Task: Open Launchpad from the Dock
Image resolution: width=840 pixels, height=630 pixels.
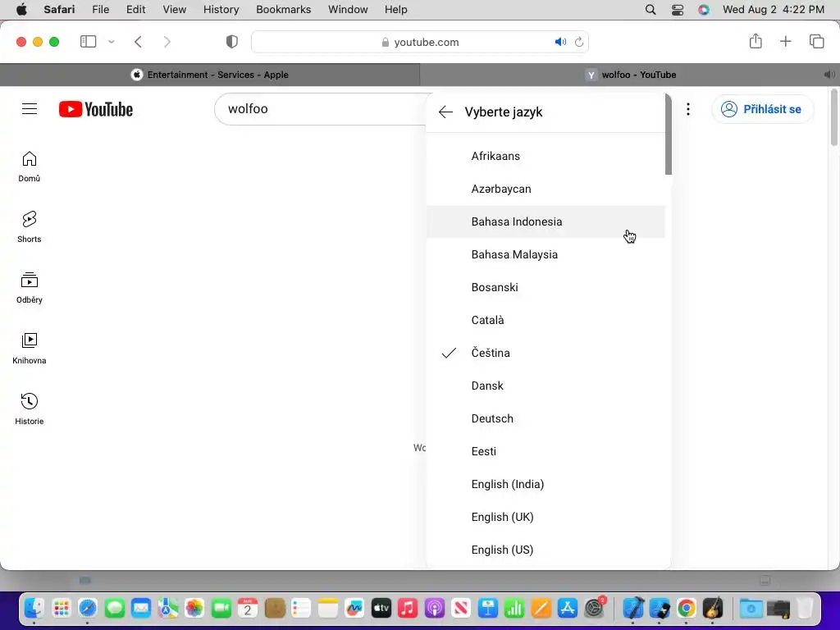Action: 61,608
